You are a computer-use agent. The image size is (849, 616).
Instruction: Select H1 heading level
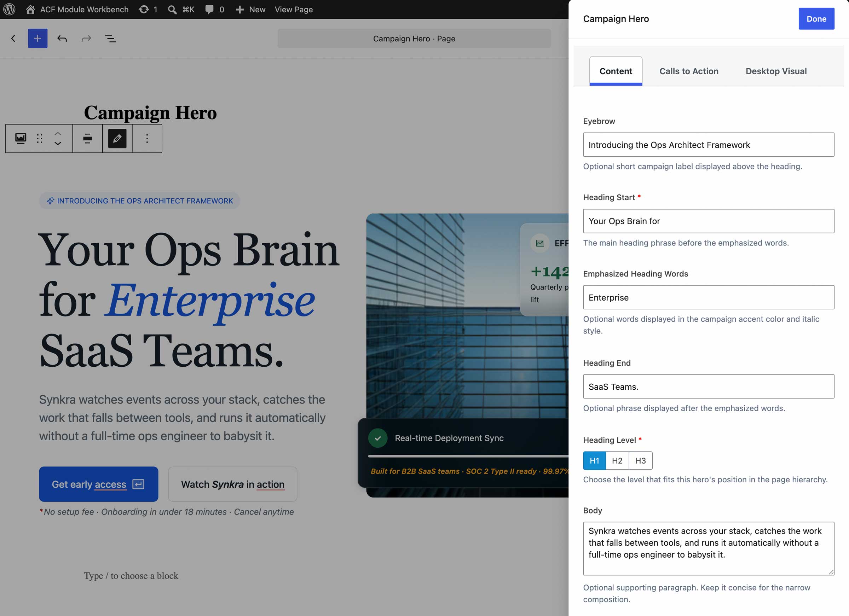pos(594,461)
